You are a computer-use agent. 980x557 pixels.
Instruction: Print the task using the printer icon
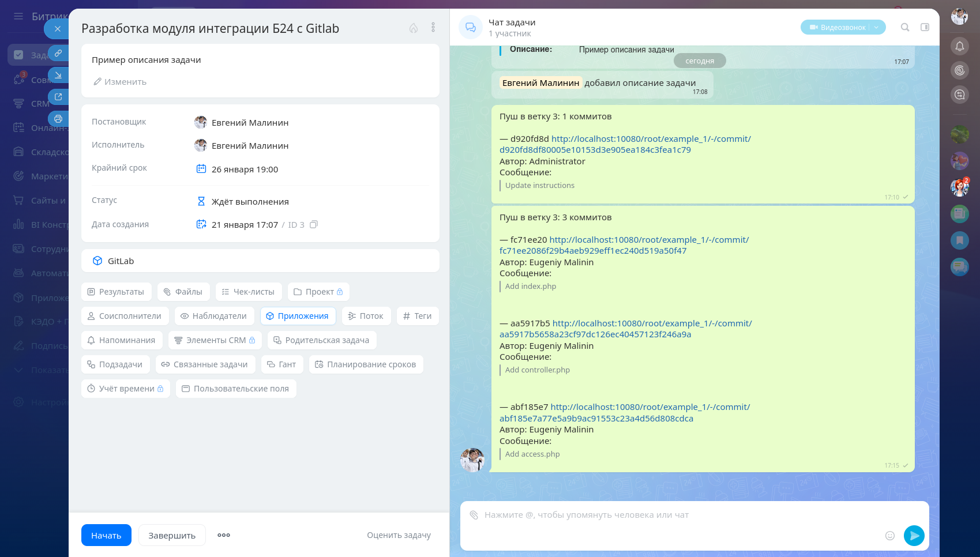coord(58,119)
